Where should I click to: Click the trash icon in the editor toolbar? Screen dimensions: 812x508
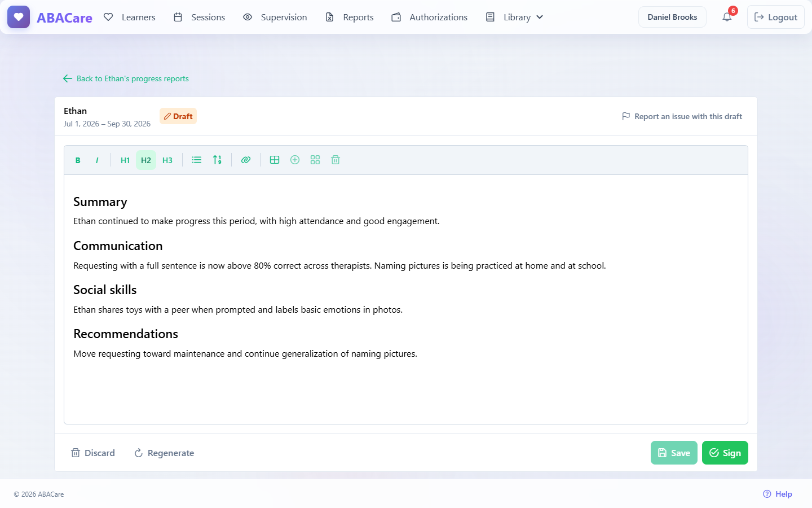(x=336, y=160)
